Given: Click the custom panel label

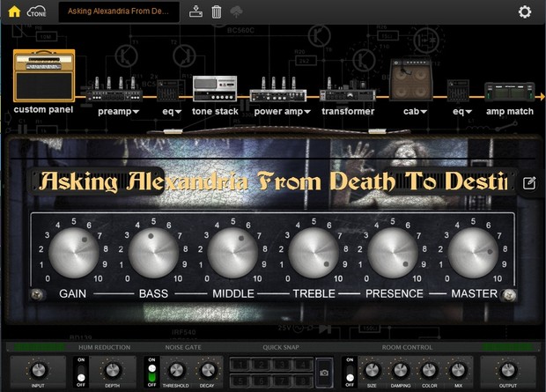Looking at the screenshot, I should [43, 109].
